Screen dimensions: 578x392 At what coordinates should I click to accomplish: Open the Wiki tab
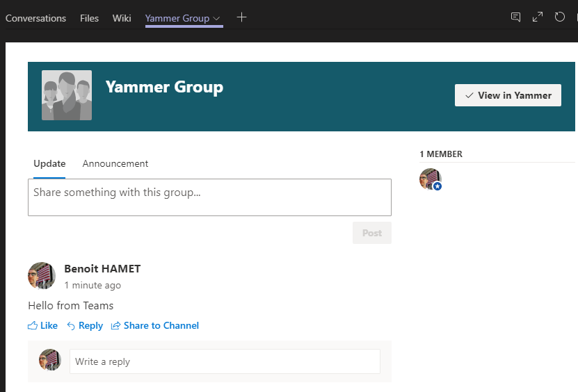tap(122, 18)
